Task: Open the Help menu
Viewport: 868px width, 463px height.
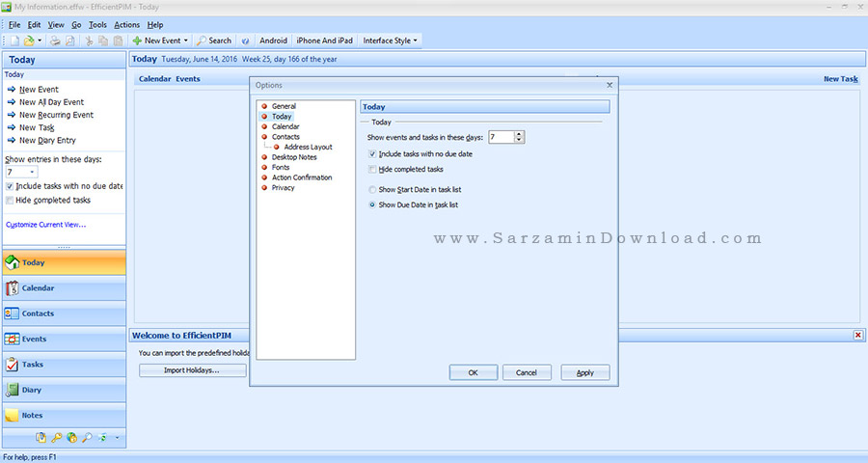Action: pyautogui.click(x=155, y=25)
